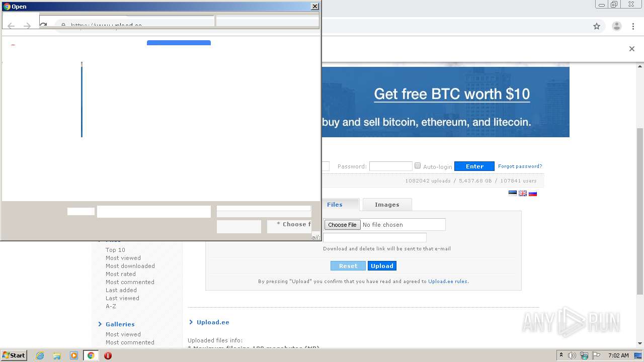644x362 pixels.
Task: Select the Russian flag language
Action: pyautogui.click(x=533, y=193)
